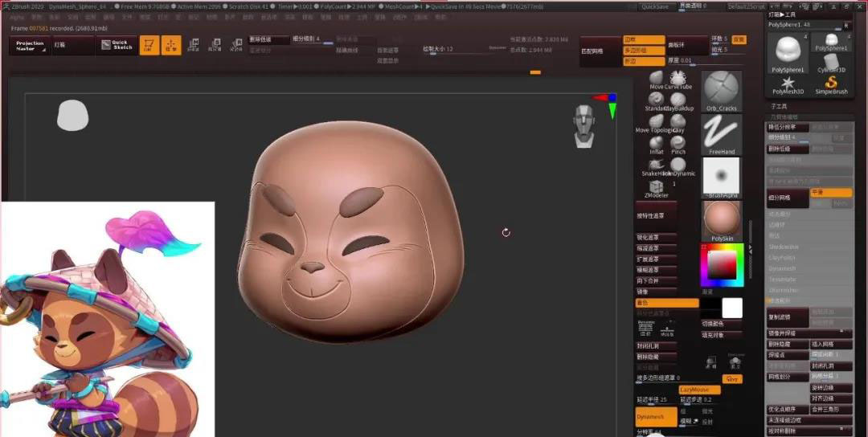Toggle the LazyMouse button
Image resolution: width=868 pixels, height=437 pixels.
(x=699, y=390)
